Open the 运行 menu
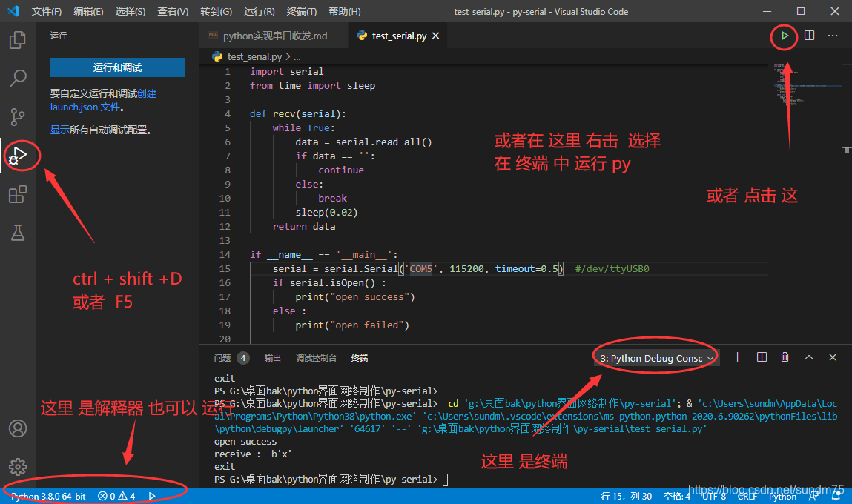Viewport: 852px width, 504px height. tap(260, 11)
